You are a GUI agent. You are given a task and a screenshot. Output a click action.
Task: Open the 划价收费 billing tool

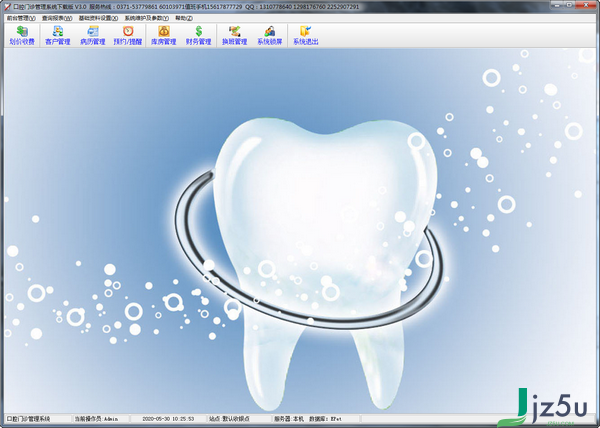[x=21, y=36]
